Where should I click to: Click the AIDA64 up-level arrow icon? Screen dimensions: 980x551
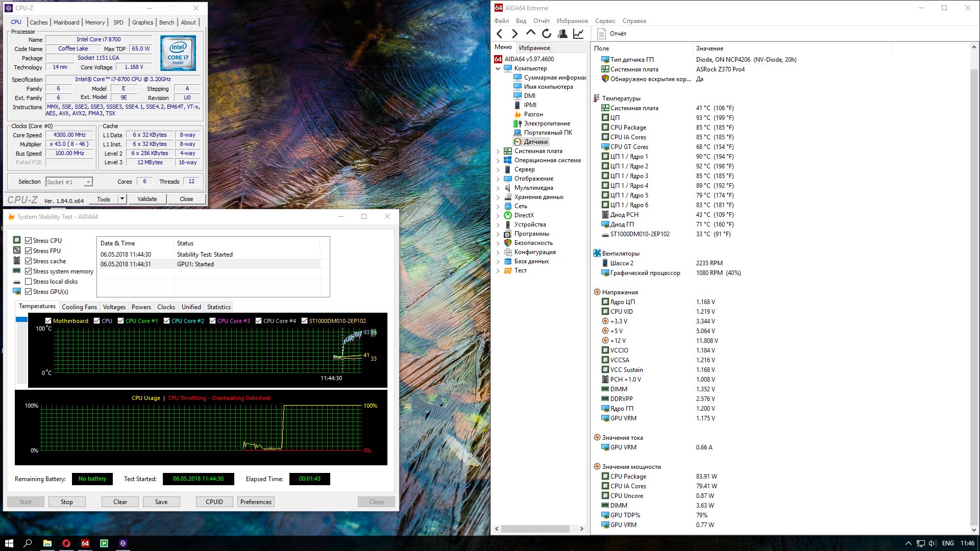pos(530,33)
